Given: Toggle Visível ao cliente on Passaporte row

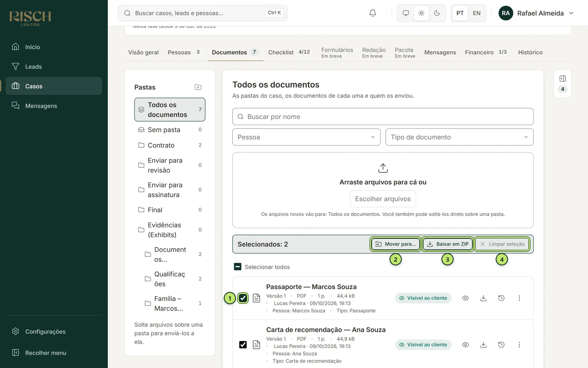Looking at the screenshot, I should tap(423, 298).
